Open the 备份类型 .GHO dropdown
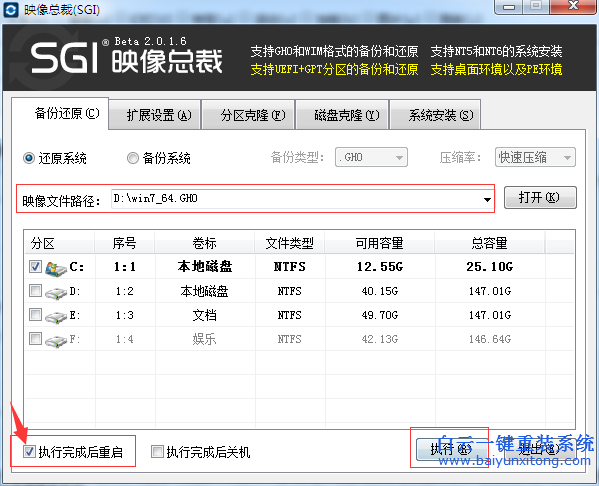 [371, 157]
